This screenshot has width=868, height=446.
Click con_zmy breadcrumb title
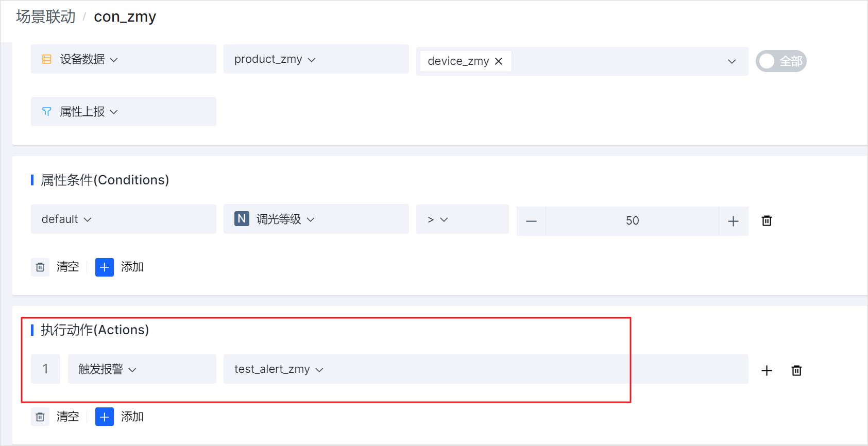(x=125, y=17)
